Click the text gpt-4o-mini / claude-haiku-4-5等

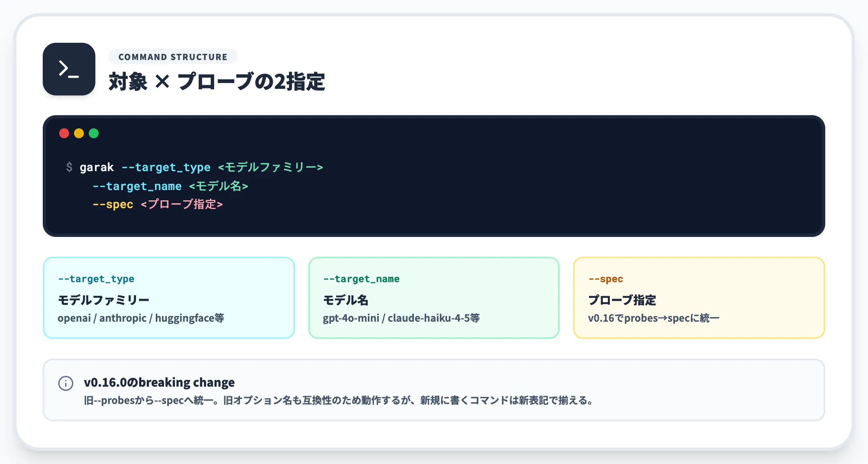(x=401, y=318)
